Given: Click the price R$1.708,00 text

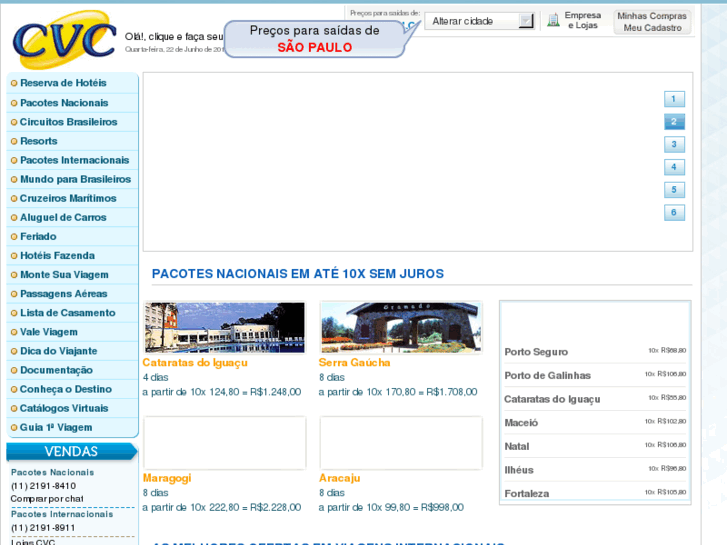Looking at the screenshot, I should click(452, 392).
